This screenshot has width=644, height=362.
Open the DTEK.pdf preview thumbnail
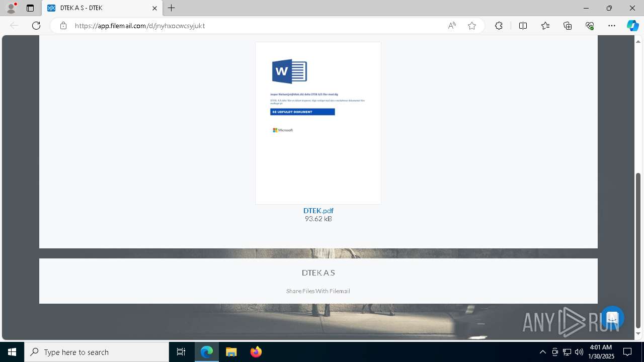coord(318,123)
